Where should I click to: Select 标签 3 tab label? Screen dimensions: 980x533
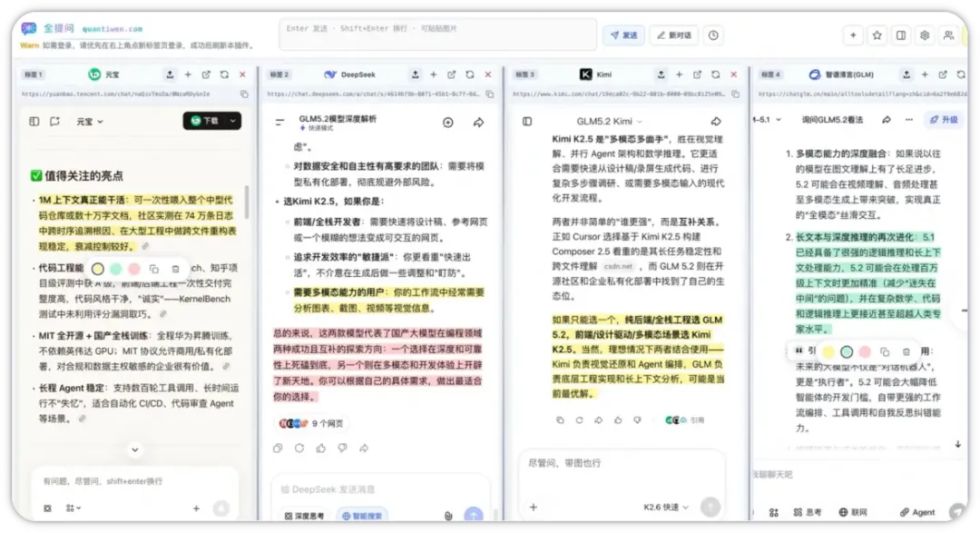point(525,74)
